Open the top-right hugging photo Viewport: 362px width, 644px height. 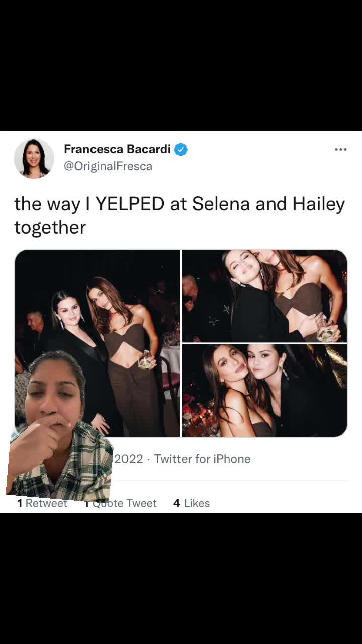[264, 296]
